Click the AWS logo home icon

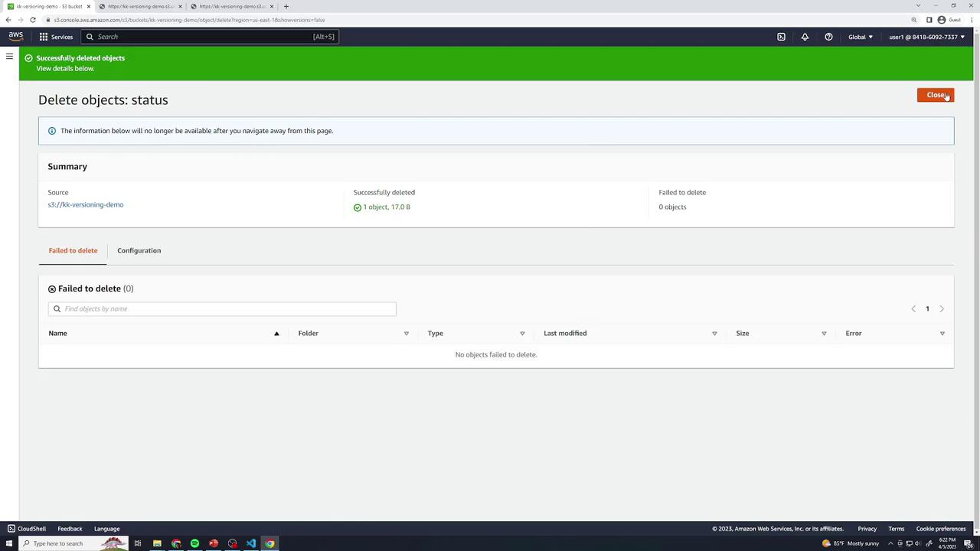[x=16, y=36]
